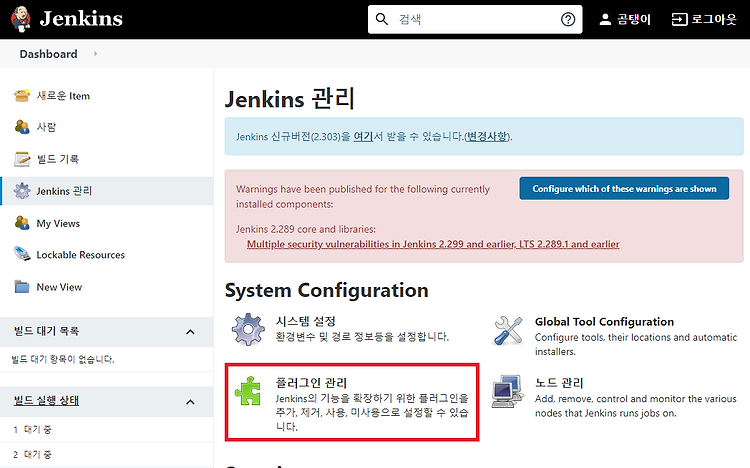Image resolution: width=750 pixels, height=468 pixels.
Task: Expand the Dashboard breadcrumb arrow
Action: point(96,54)
